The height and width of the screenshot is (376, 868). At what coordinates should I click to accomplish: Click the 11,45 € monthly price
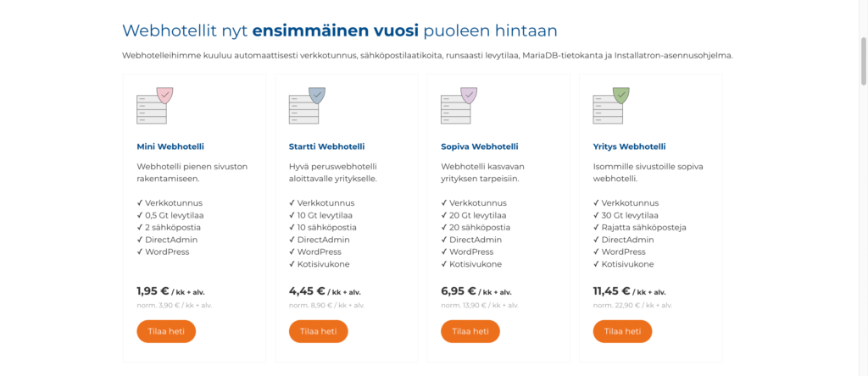click(x=612, y=290)
